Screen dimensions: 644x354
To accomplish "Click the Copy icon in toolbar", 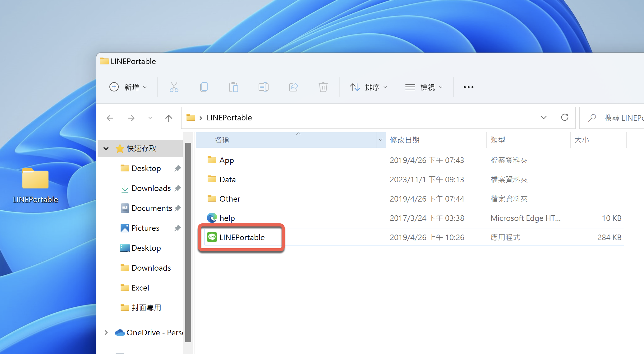I will click(204, 87).
